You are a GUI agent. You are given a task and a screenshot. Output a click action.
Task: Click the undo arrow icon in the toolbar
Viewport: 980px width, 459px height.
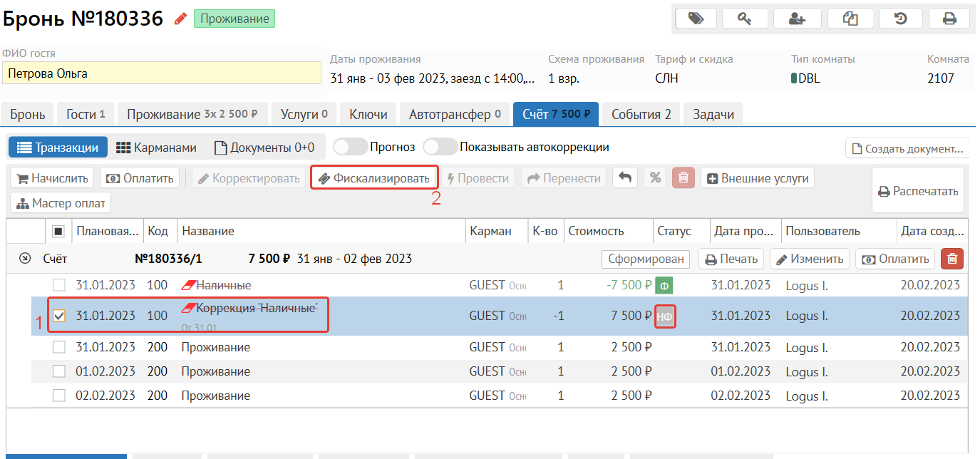click(x=625, y=178)
